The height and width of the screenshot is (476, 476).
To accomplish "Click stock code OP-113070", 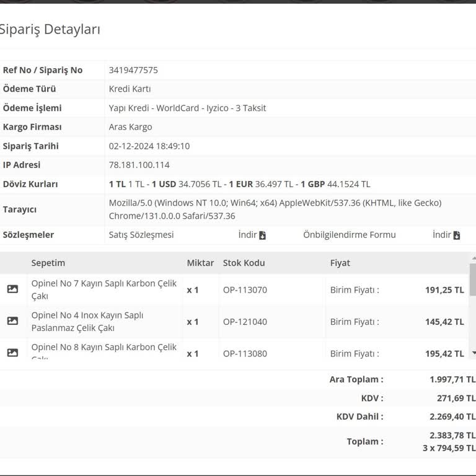I will (x=245, y=289).
